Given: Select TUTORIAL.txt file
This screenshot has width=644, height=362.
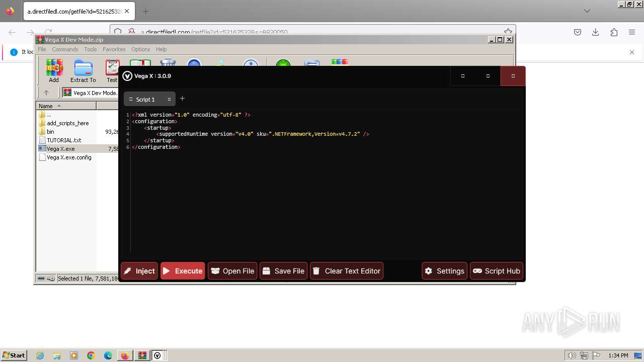Looking at the screenshot, I should 64,140.
